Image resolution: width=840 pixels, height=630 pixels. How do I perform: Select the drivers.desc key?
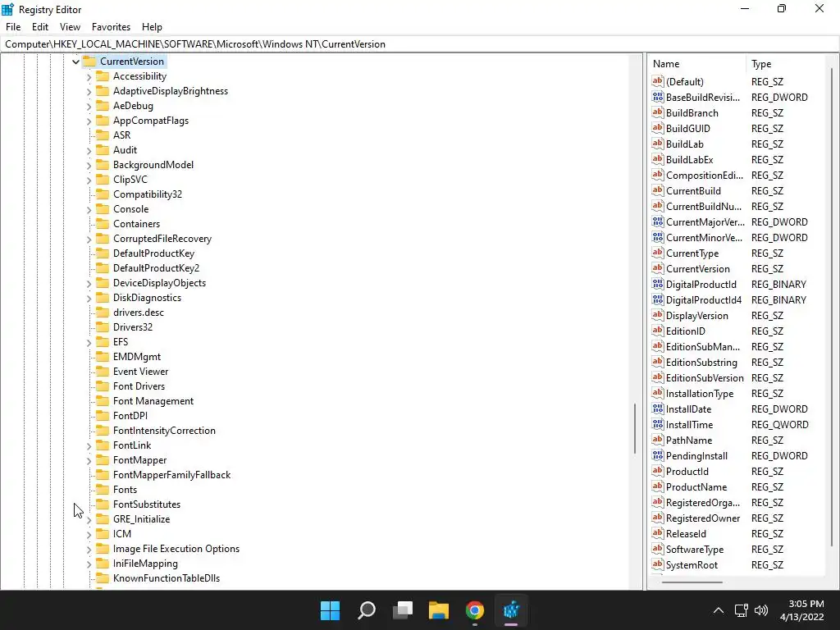tap(138, 313)
